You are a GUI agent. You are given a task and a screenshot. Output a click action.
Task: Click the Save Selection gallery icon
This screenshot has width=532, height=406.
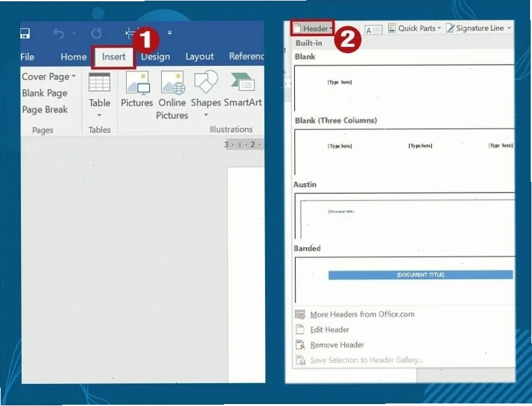[301, 360]
